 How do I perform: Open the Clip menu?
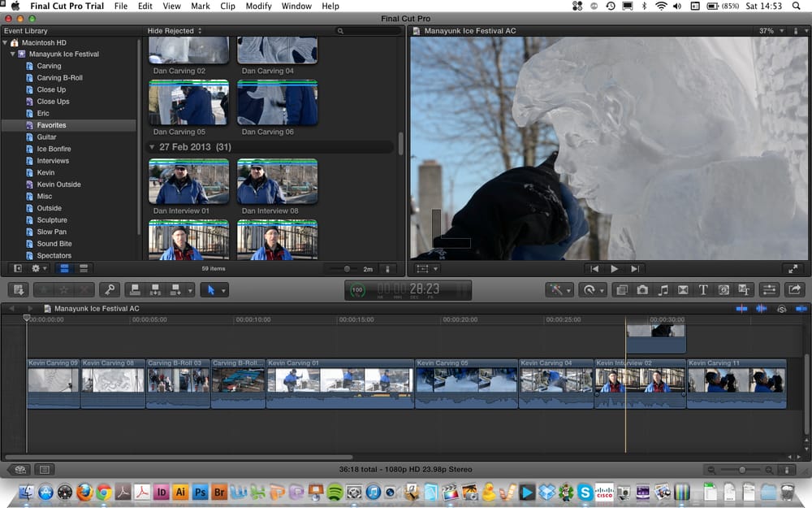[x=227, y=7]
